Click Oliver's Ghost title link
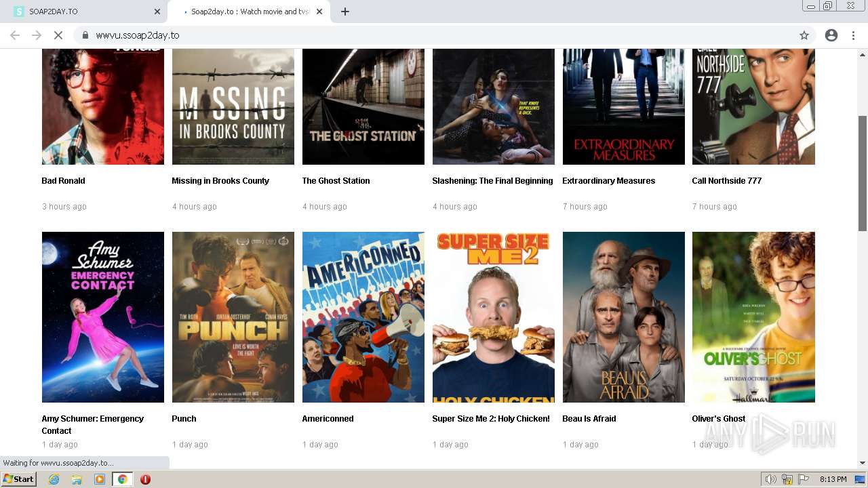 [719, 419]
